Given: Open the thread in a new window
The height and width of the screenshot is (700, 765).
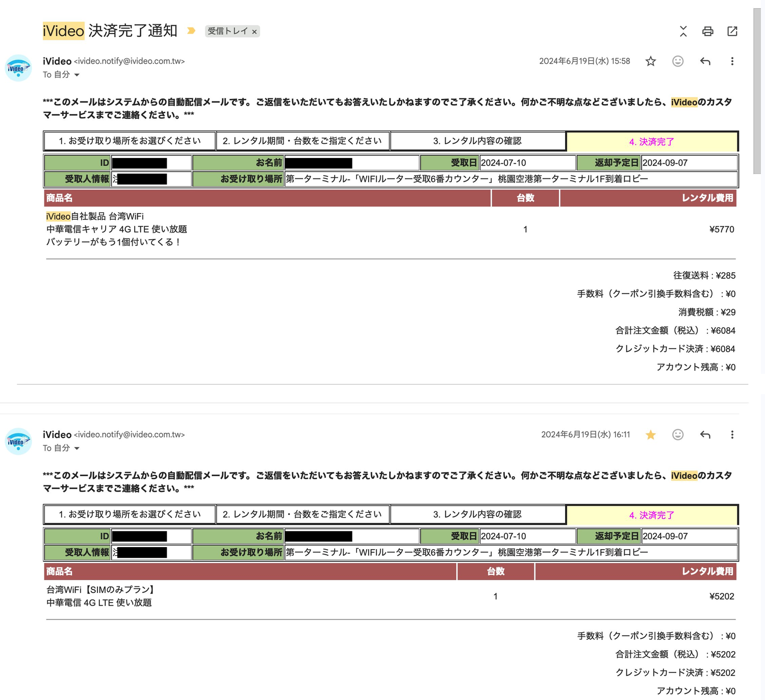Looking at the screenshot, I should 732,31.
